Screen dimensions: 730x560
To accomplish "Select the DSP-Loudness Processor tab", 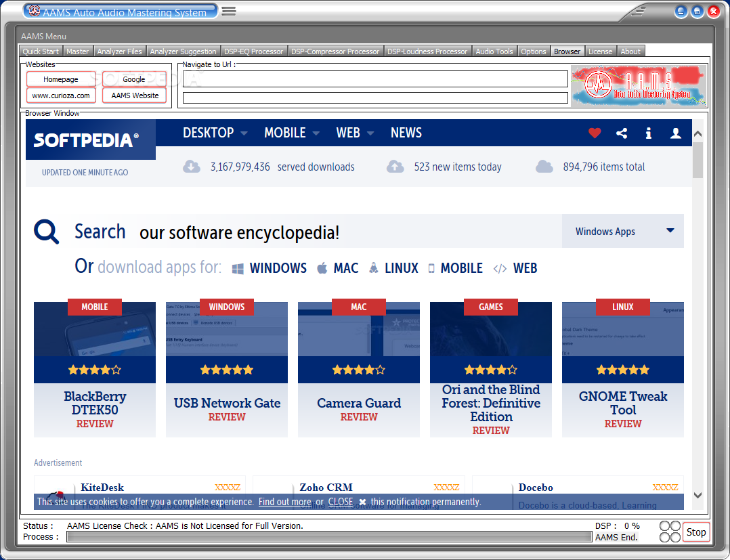I will [427, 51].
